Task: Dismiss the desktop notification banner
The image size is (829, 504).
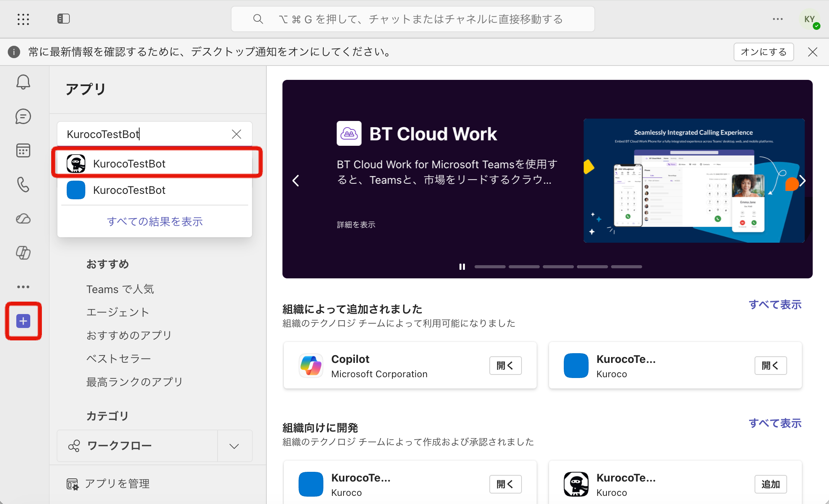Action: pos(813,52)
